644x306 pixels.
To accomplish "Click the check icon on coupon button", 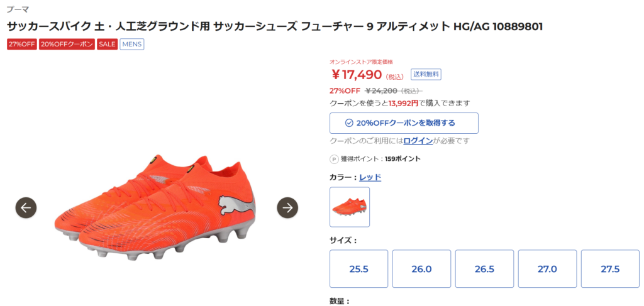I will (349, 123).
